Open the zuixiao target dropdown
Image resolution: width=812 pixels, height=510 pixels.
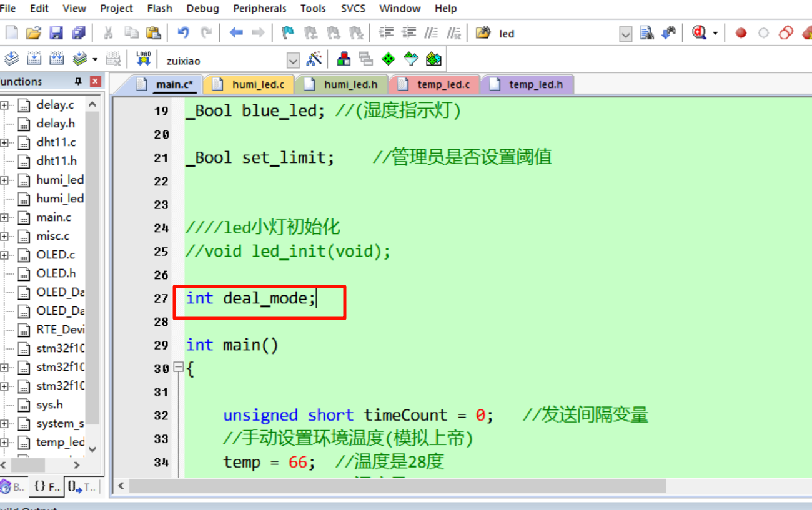click(x=293, y=61)
